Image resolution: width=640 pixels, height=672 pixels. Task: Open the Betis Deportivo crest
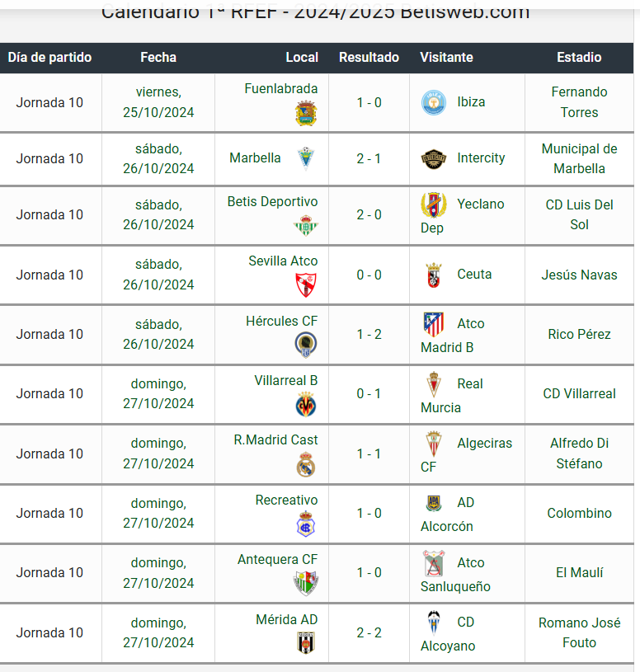pyautogui.click(x=306, y=225)
